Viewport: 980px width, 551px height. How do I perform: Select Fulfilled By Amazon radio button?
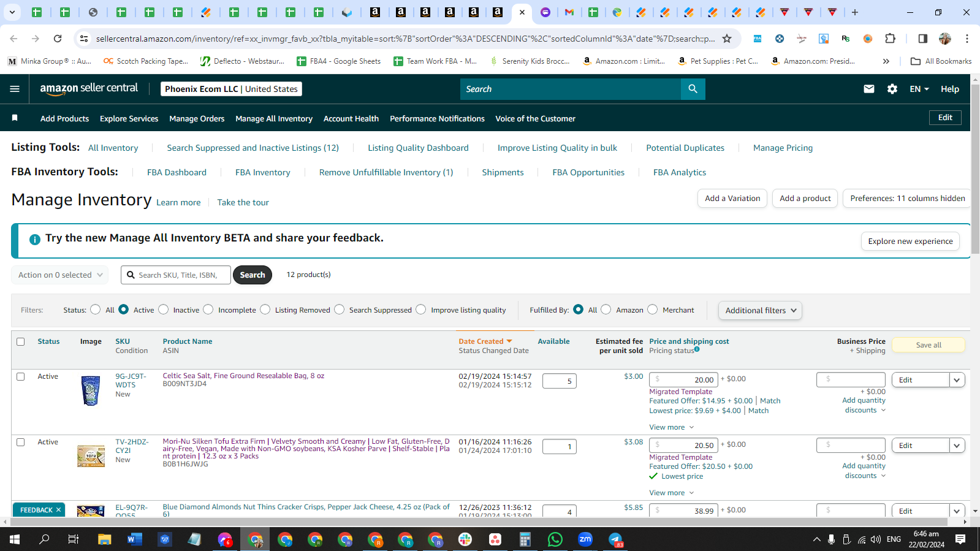[606, 310]
